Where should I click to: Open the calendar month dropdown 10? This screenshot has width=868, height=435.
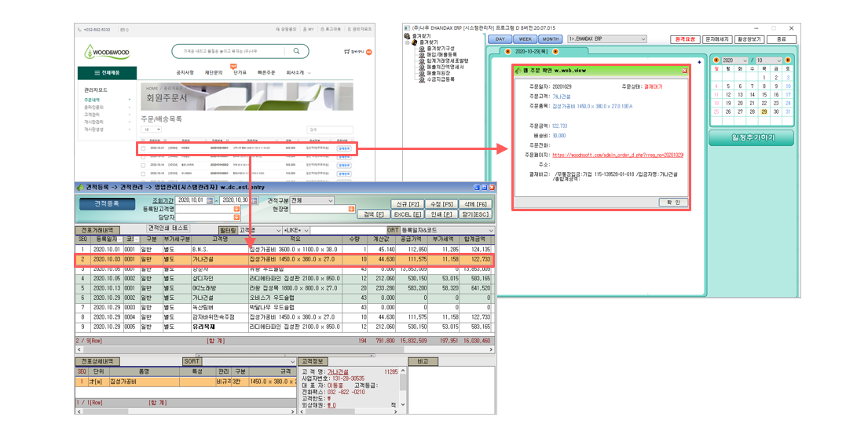click(769, 60)
